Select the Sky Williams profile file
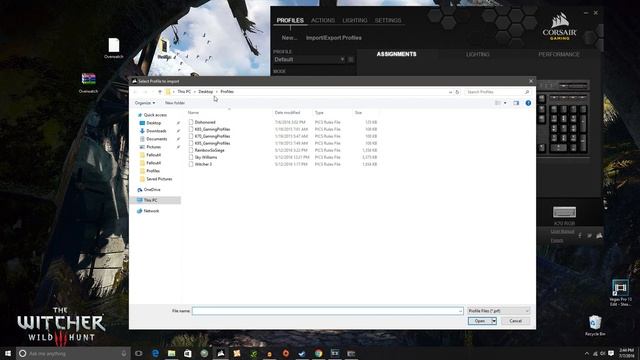Viewport: 640px width, 360px height. pyautogui.click(x=206, y=157)
